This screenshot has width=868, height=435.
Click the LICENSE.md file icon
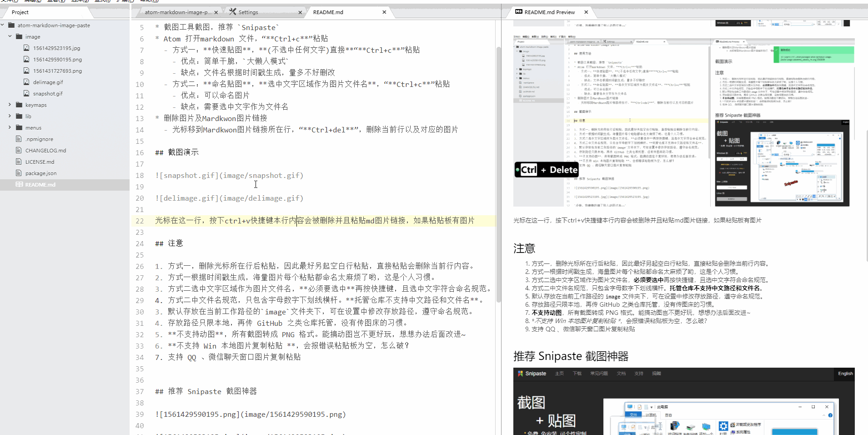coord(19,162)
